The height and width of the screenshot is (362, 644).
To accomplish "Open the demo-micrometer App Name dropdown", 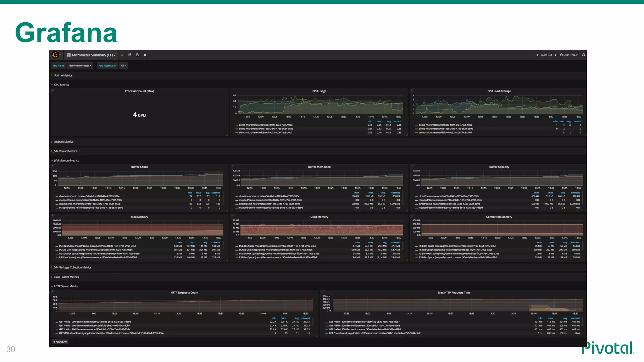I will click(x=80, y=66).
